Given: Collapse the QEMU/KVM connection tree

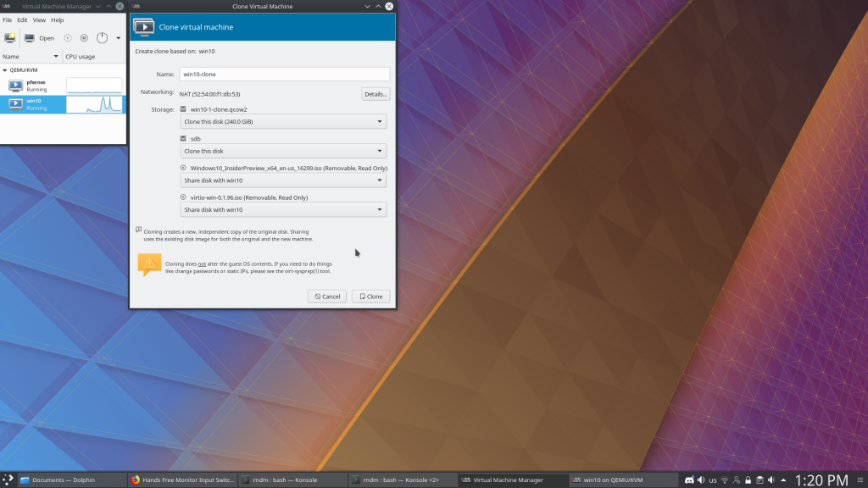Looking at the screenshot, I should 4,70.
